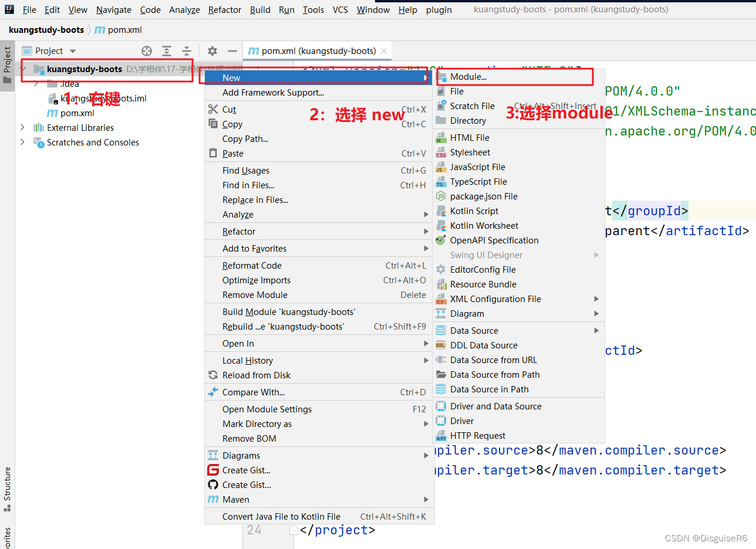Click the HTTP Request API icon
The height and width of the screenshot is (549, 756).
441,436
